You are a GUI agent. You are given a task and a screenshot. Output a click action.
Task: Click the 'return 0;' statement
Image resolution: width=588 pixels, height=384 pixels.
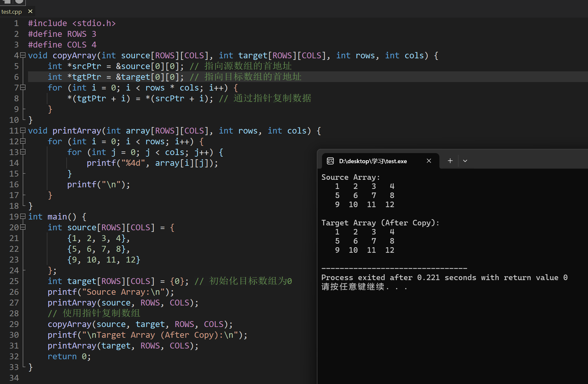(69, 357)
